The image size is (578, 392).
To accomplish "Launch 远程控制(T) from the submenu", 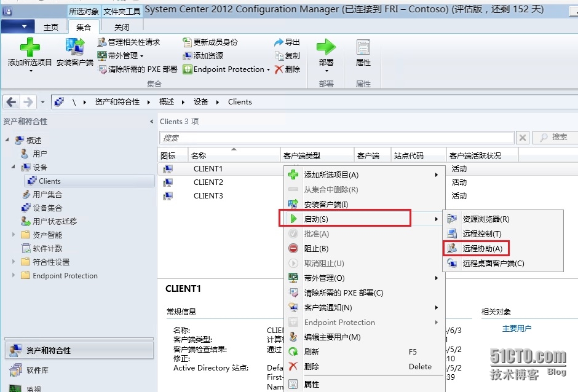I will click(x=503, y=233).
